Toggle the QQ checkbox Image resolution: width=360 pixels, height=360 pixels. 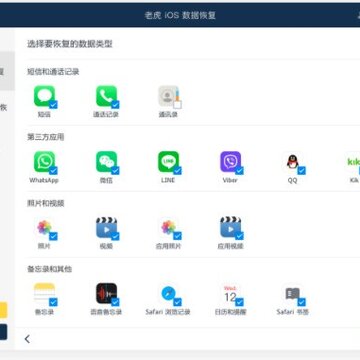coord(301,171)
